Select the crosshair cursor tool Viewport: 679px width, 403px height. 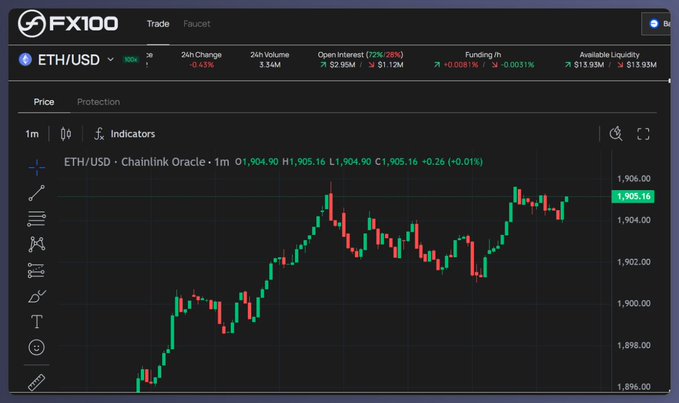click(x=37, y=168)
